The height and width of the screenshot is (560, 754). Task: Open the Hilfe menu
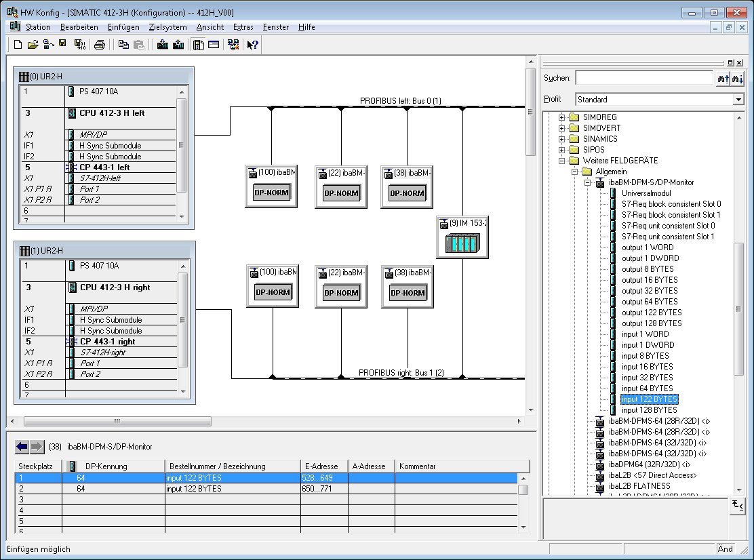[306, 27]
